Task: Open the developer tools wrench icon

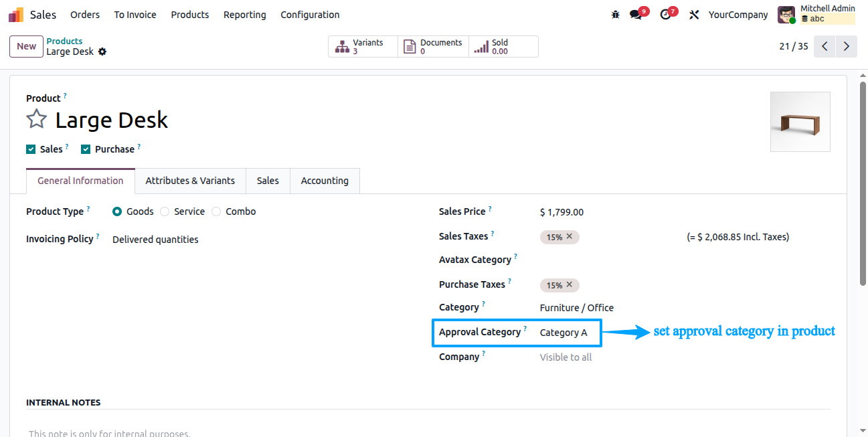Action: point(694,15)
